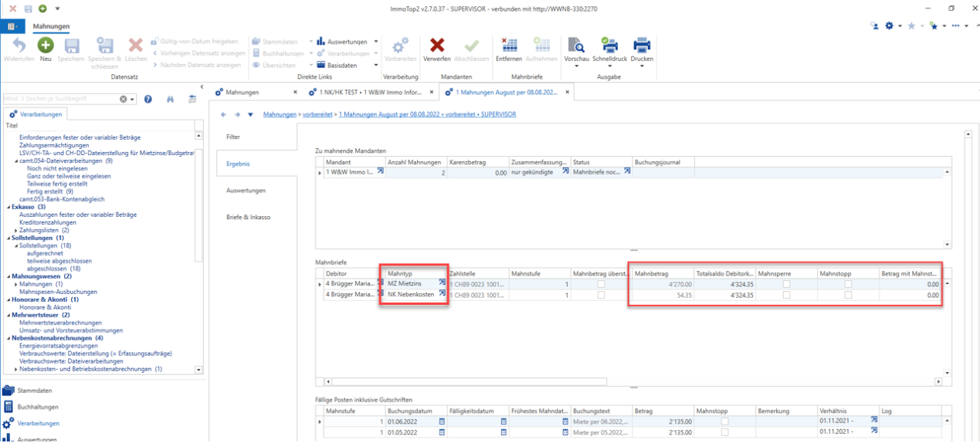This screenshot has width=980, height=443.
Task: Click the quick access red X icon
Action: (12, 8)
